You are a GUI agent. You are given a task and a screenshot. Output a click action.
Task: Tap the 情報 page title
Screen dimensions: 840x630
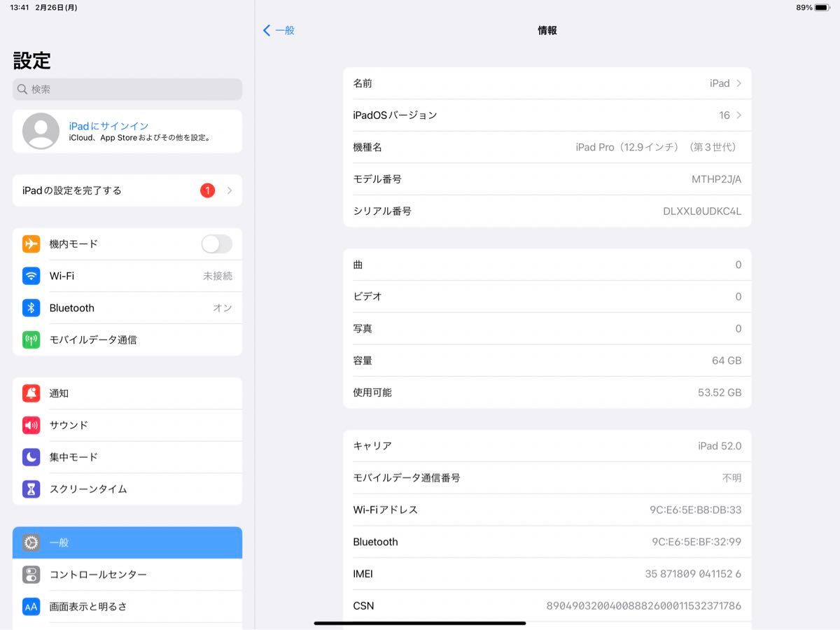coord(547,30)
